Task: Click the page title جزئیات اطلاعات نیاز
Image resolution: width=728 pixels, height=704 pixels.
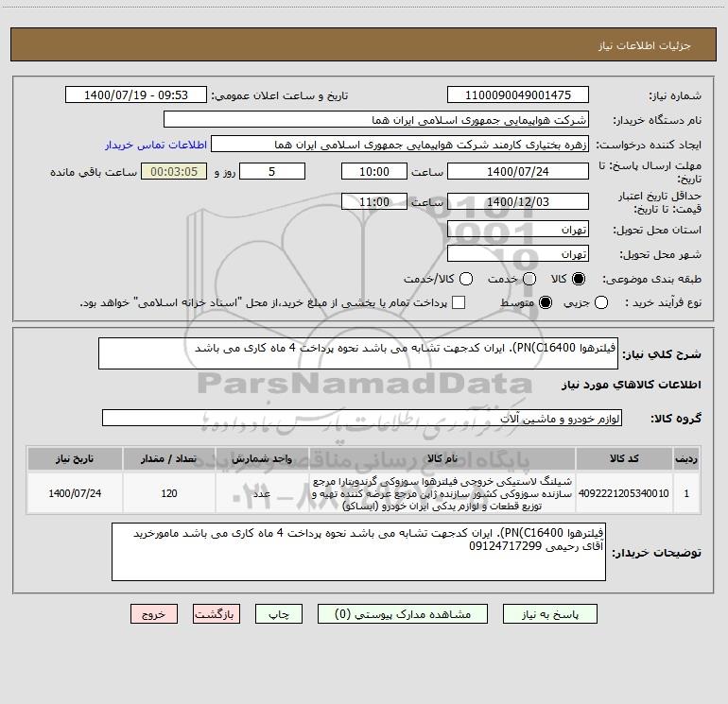Action: (645, 45)
